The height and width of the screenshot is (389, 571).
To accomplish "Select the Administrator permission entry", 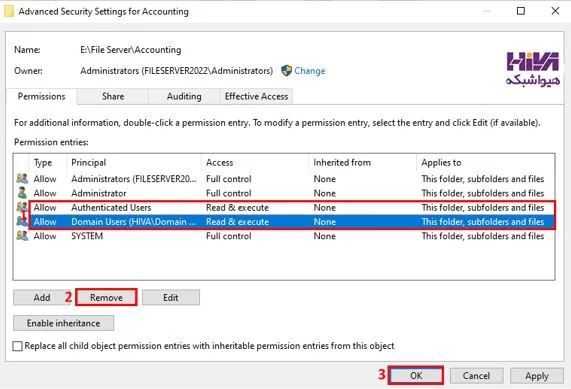I will tap(284, 193).
